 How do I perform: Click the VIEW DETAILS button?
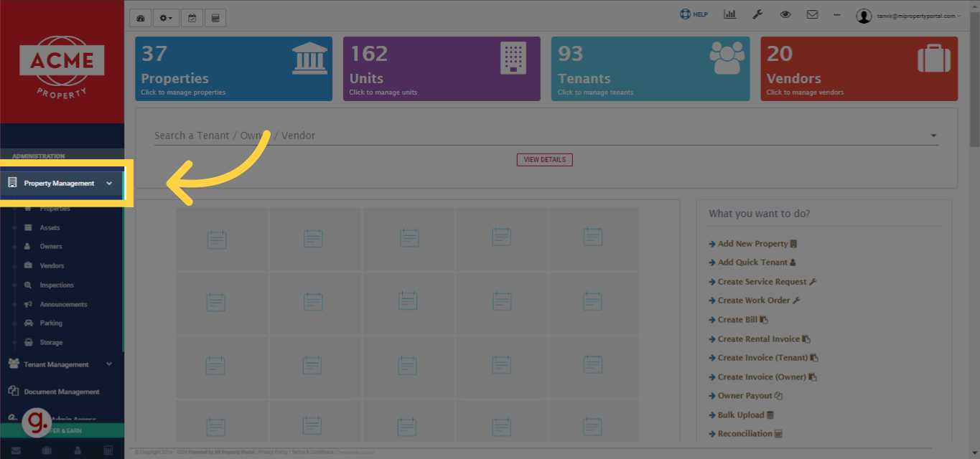(x=544, y=159)
